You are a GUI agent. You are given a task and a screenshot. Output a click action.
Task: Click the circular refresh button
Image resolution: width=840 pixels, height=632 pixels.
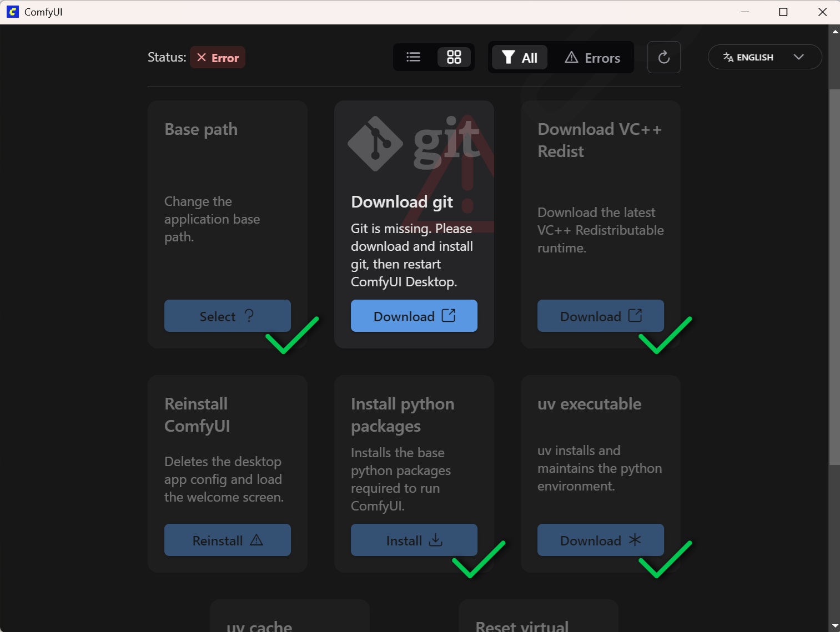point(664,57)
